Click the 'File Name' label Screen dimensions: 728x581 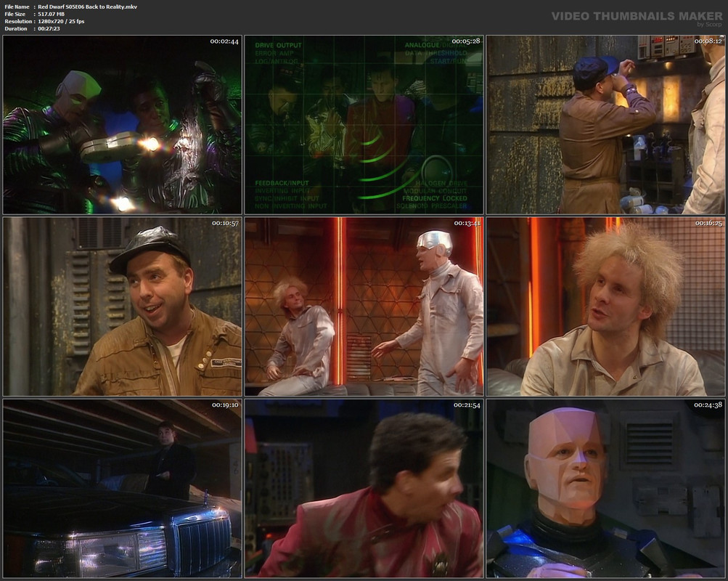click(x=17, y=7)
